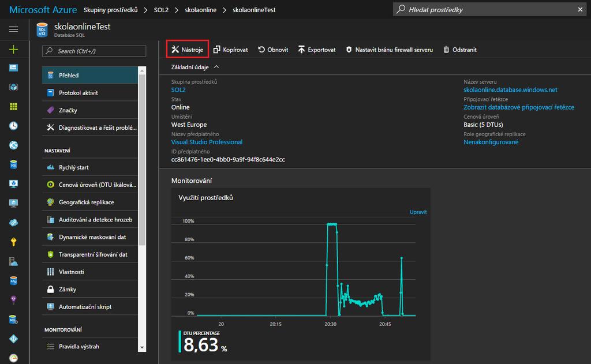591x364 pixels.
Task: Open the Dashboard icon in left sidebar
Action: (x=14, y=68)
